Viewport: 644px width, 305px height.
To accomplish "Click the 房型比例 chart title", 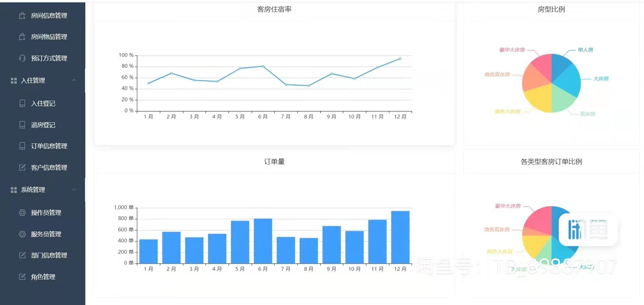I will [552, 10].
